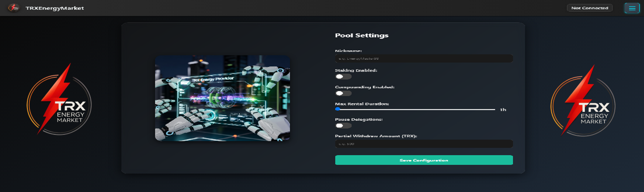Toggle the Staking Enabled switch
The height and width of the screenshot is (192, 644).
pyautogui.click(x=343, y=76)
